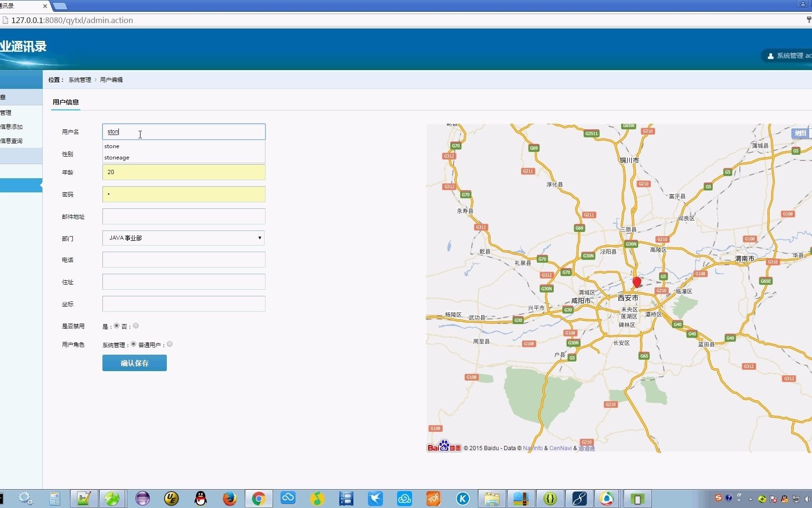This screenshot has width=812, height=508.
Task: Click the 用户编辑 breadcrumb link
Action: pyautogui.click(x=111, y=80)
